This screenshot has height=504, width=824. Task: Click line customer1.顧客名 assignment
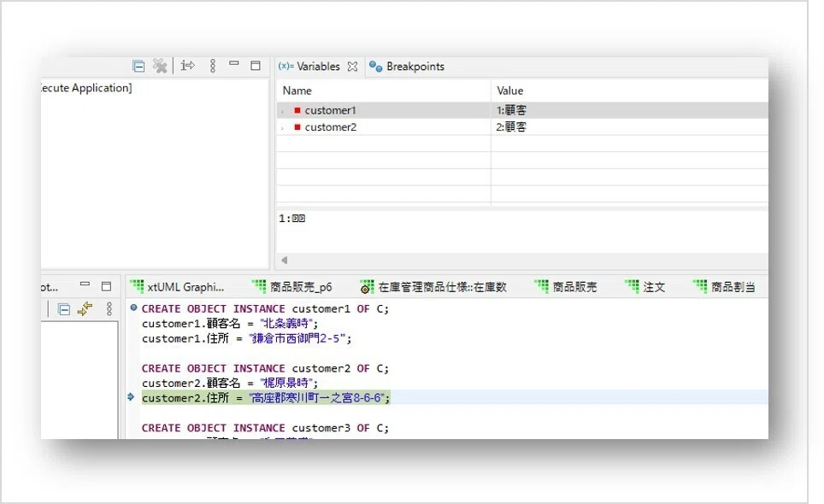230,324
